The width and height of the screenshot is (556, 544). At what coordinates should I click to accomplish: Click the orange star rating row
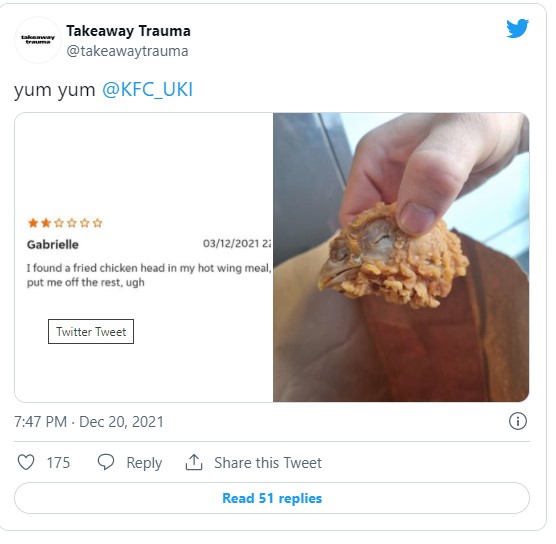65,223
